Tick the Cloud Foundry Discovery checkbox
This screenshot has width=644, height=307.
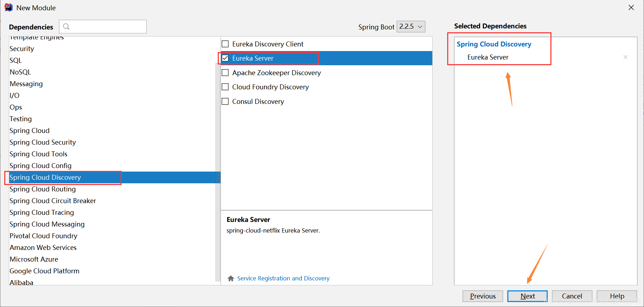pos(225,87)
